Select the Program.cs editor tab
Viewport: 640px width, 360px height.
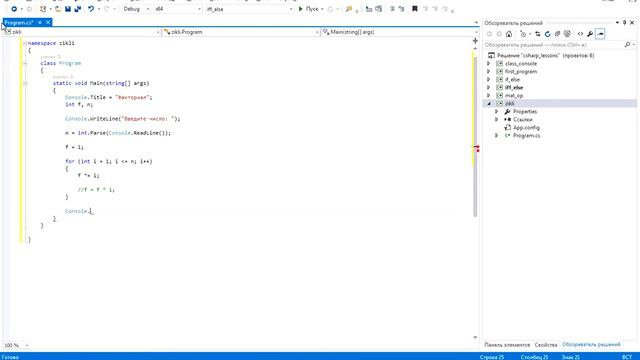coord(20,22)
